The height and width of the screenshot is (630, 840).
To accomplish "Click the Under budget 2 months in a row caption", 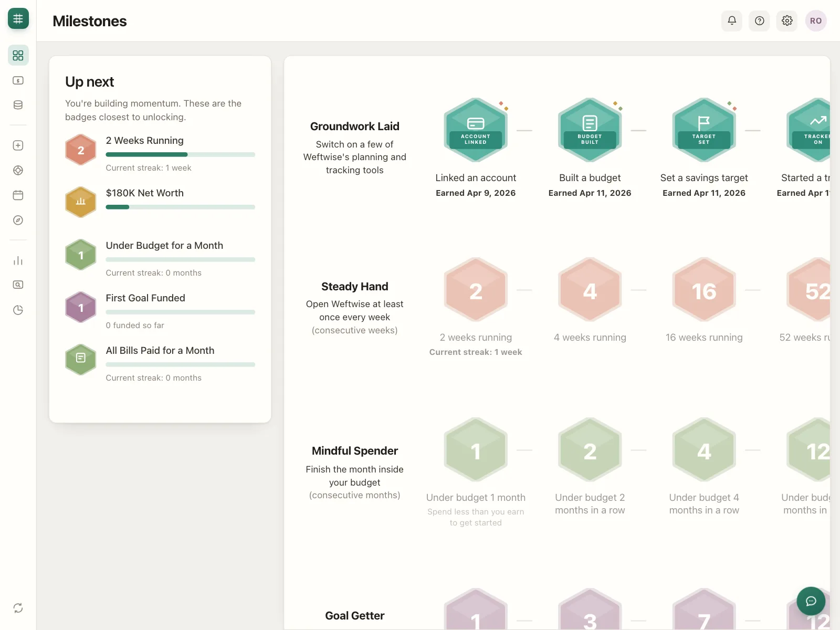I will (x=590, y=504).
